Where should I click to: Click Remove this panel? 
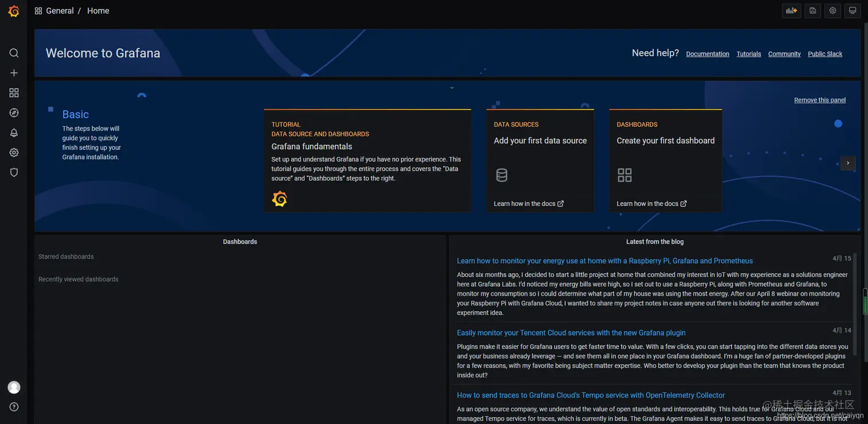[820, 100]
